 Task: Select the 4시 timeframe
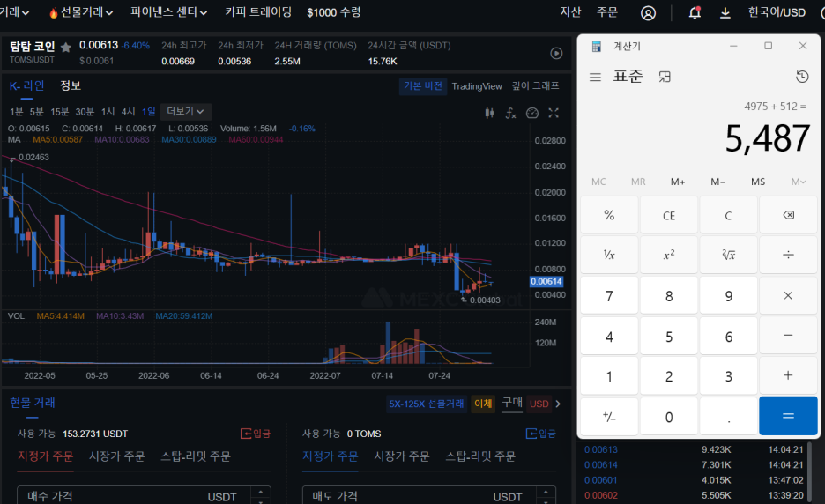click(x=129, y=112)
